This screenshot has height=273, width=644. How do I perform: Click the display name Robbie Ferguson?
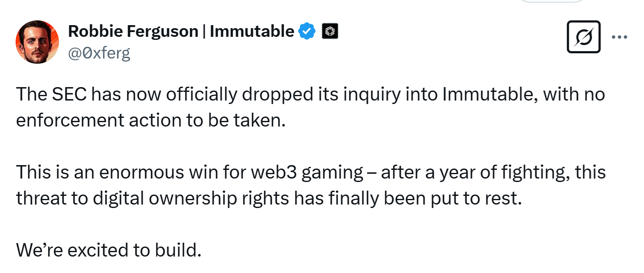pyautogui.click(x=133, y=32)
